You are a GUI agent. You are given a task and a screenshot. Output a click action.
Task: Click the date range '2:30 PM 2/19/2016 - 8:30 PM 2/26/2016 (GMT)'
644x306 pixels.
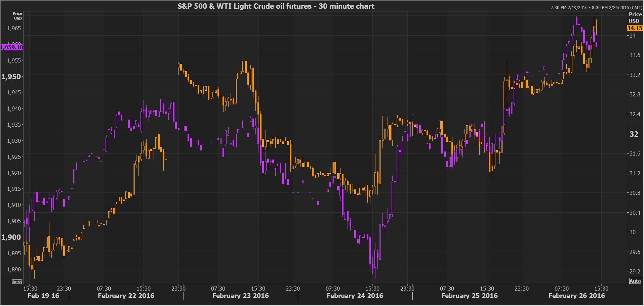596,7
